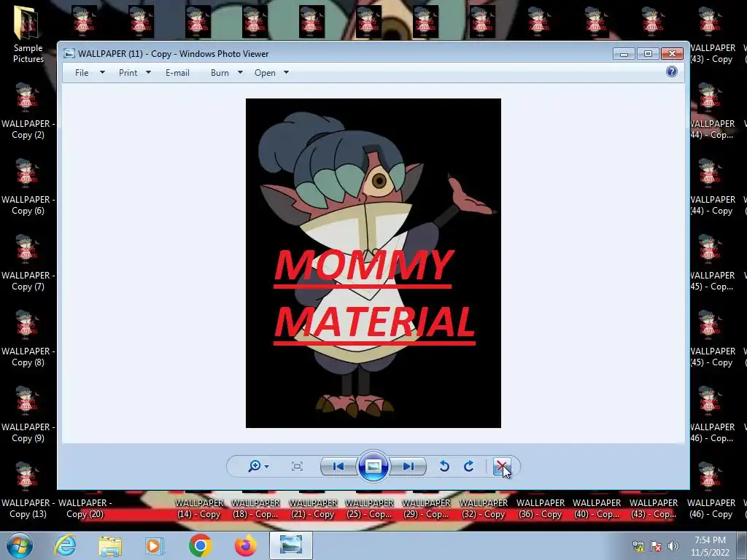747x560 pixels.
Task: Rotate image counterclockwise
Action: point(444,466)
